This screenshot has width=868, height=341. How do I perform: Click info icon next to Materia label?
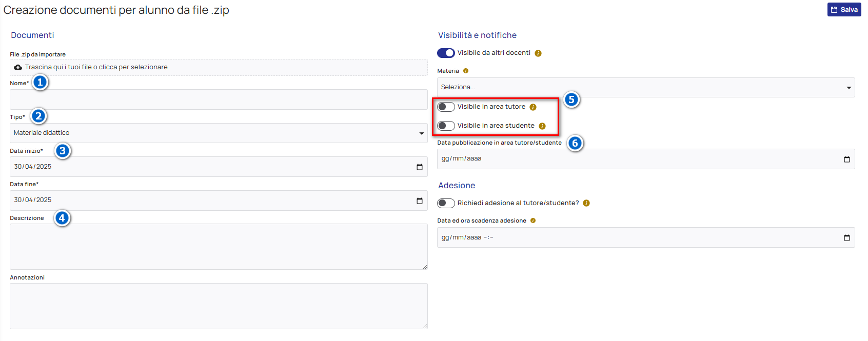(466, 71)
